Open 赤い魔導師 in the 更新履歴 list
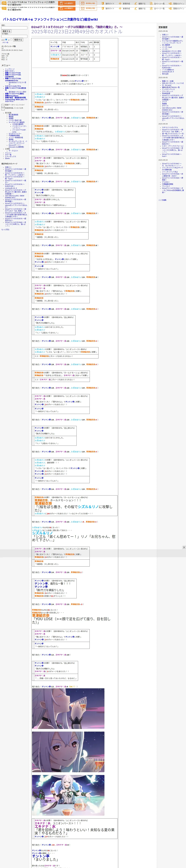The width and height of the screenshot is (186, 868). click(x=166, y=45)
